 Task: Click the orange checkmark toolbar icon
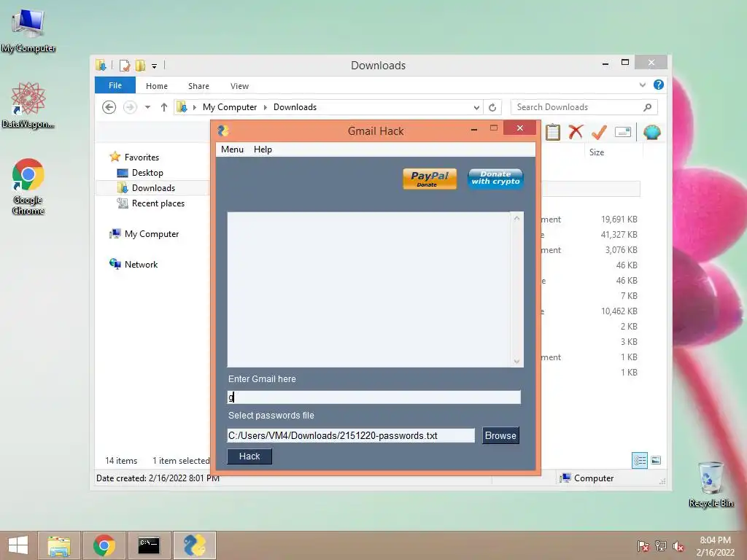point(599,132)
